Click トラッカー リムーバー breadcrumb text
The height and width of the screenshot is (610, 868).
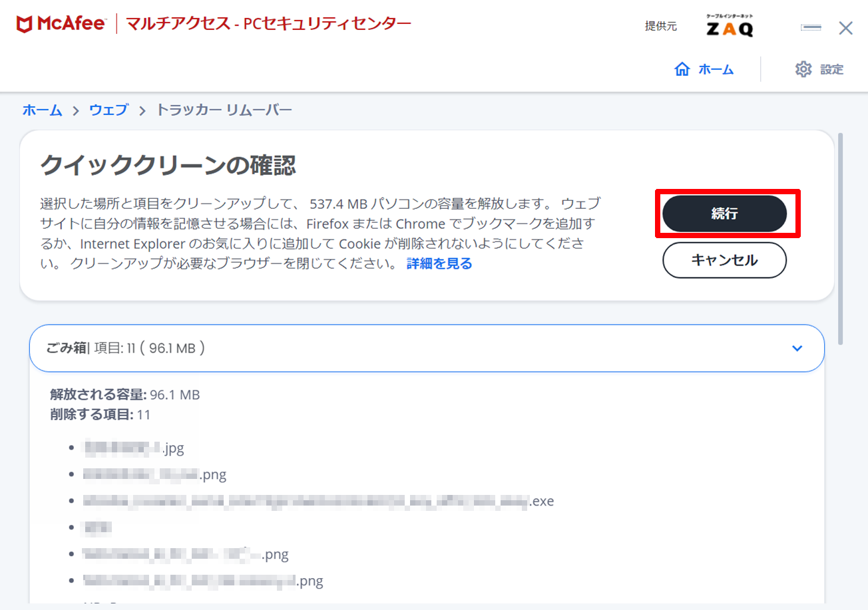coord(224,110)
